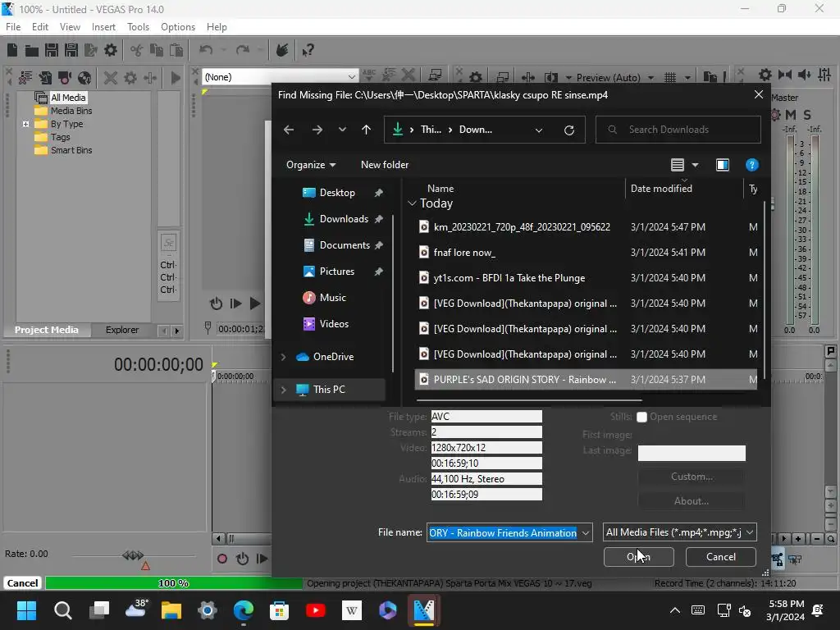
Task: Open the Organize dropdown menu
Action: click(311, 165)
